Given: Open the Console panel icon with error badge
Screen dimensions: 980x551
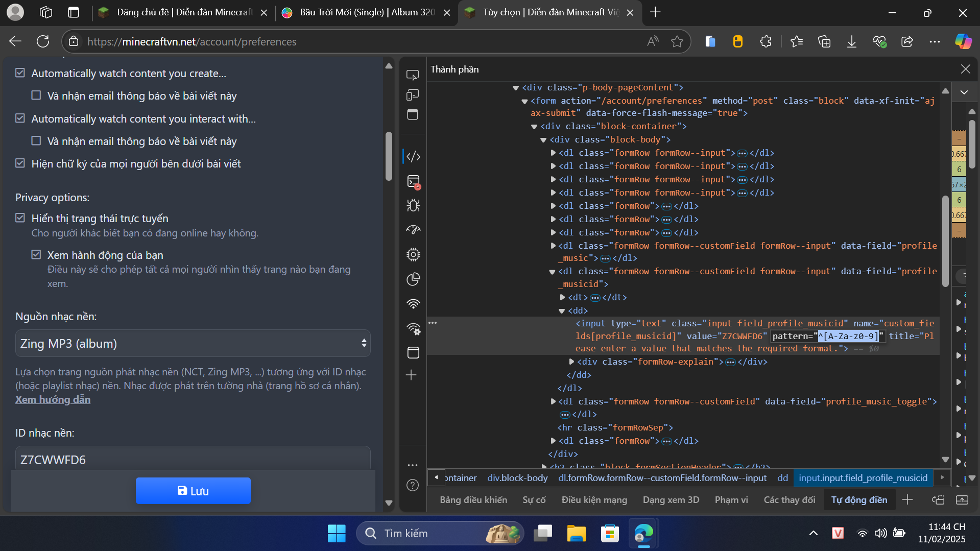Looking at the screenshot, I should [413, 182].
